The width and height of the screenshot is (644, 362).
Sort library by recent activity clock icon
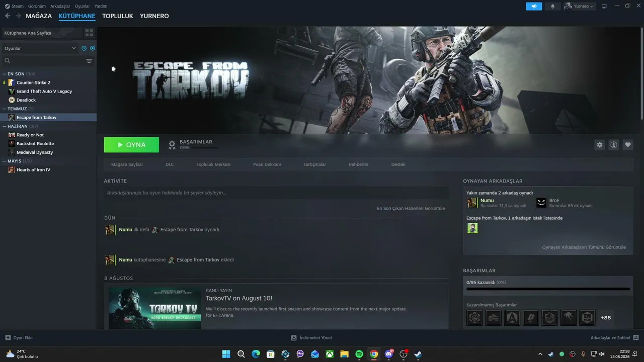point(84,48)
